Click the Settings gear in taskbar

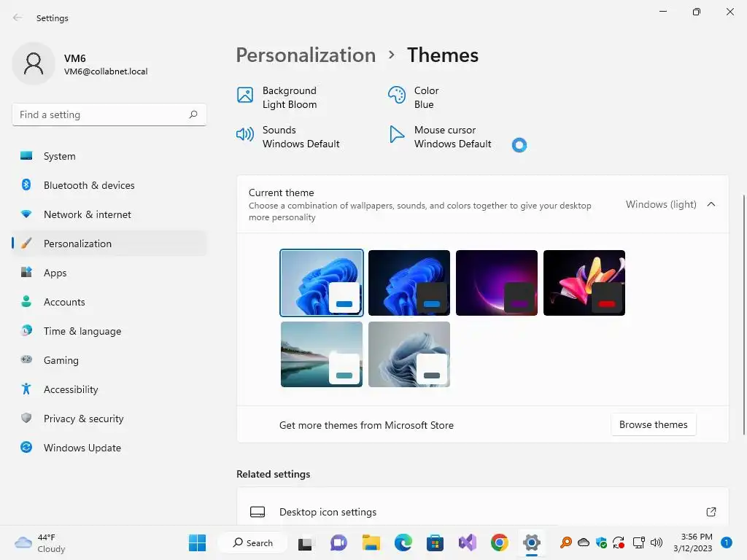(x=532, y=542)
